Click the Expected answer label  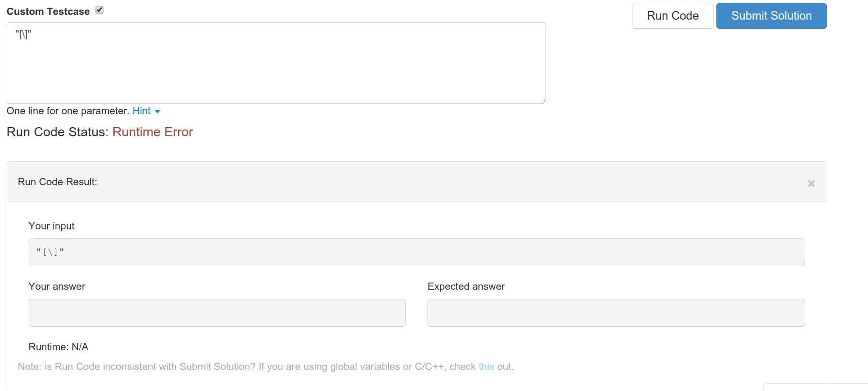click(466, 286)
